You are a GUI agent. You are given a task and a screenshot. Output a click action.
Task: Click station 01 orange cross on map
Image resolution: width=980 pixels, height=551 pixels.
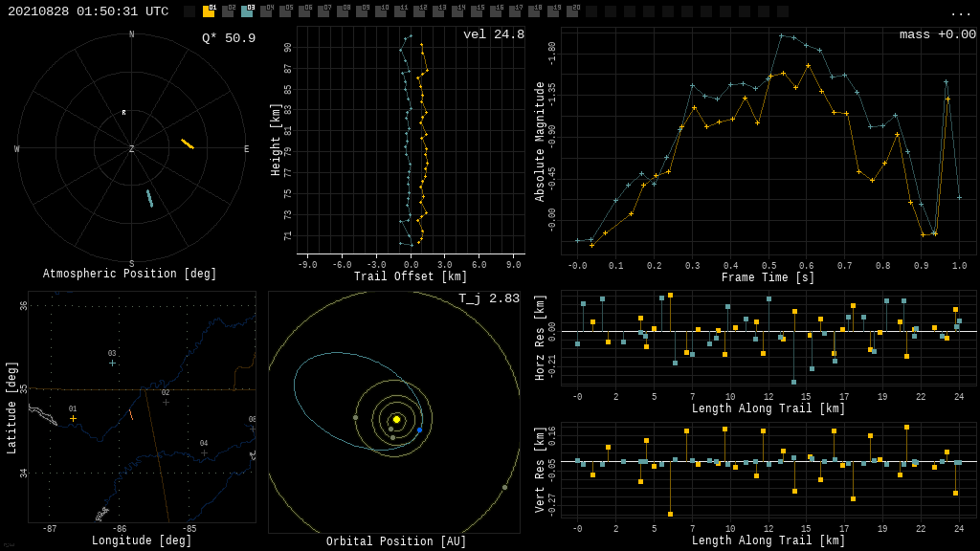click(73, 418)
